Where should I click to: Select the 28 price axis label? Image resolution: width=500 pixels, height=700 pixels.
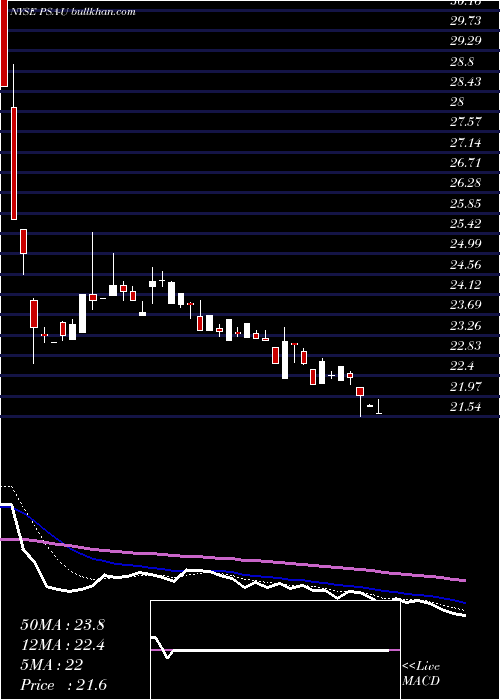(x=458, y=102)
